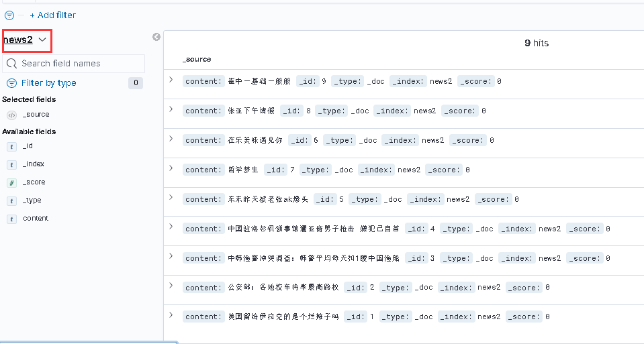Click the news2 index value in row _id 6

tap(433, 140)
